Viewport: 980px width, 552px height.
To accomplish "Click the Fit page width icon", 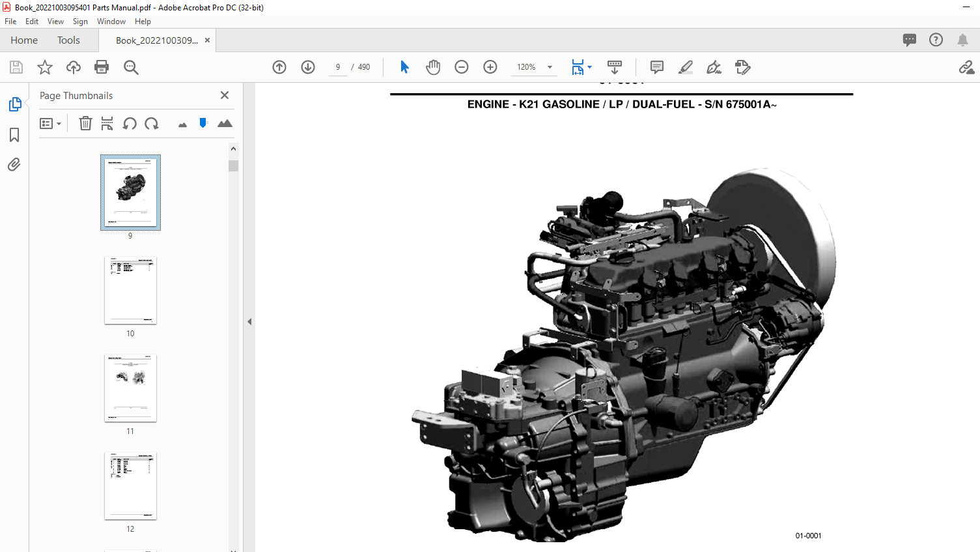I will click(578, 67).
